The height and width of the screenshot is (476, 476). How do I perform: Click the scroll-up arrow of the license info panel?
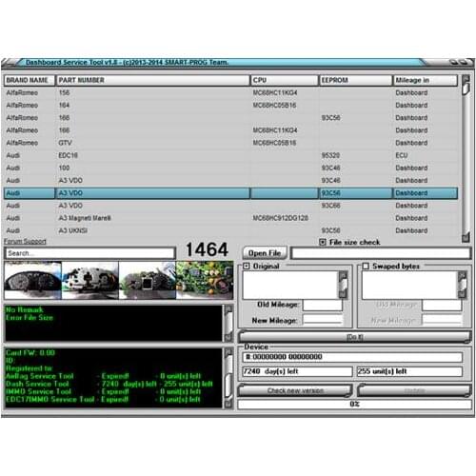(x=228, y=352)
